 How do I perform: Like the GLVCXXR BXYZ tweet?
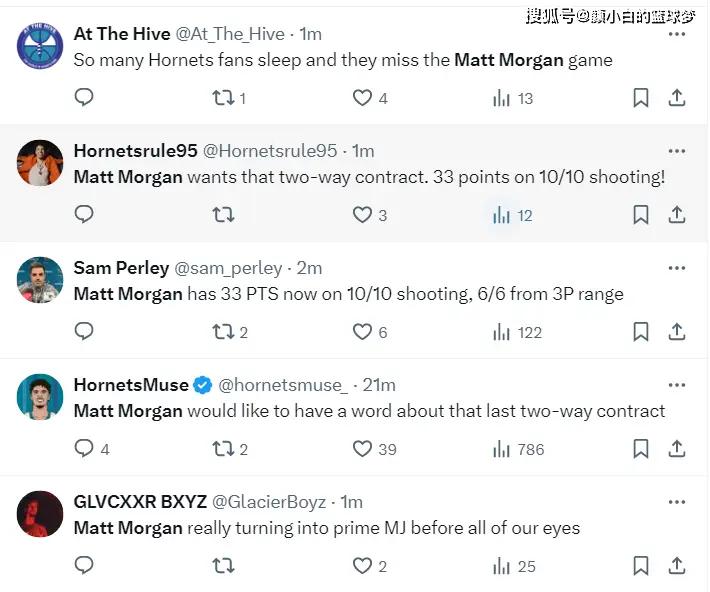(x=362, y=566)
